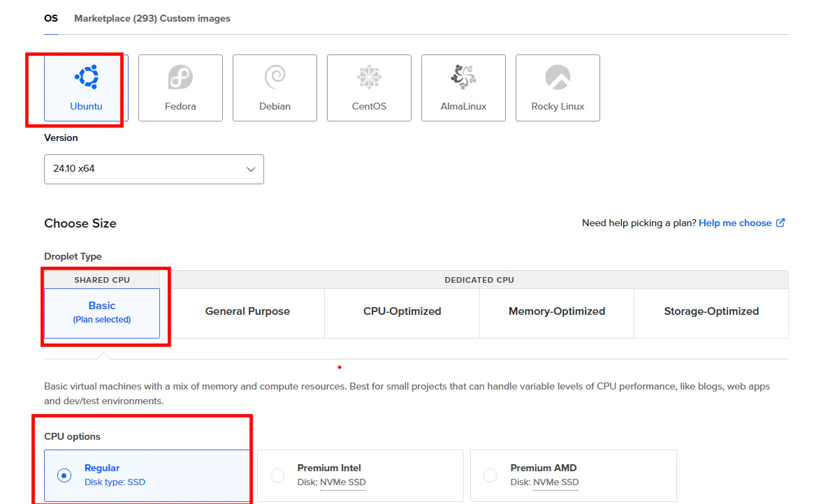Choose Debian as the OS
814x504 pixels.
(275, 87)
